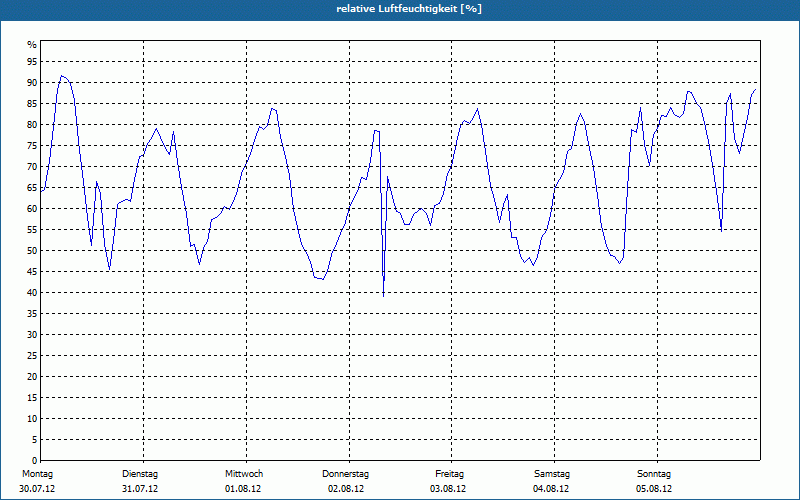Click the y-axis value 70
Viewport: 800px width, 500px height.
[x=32, y=167]
